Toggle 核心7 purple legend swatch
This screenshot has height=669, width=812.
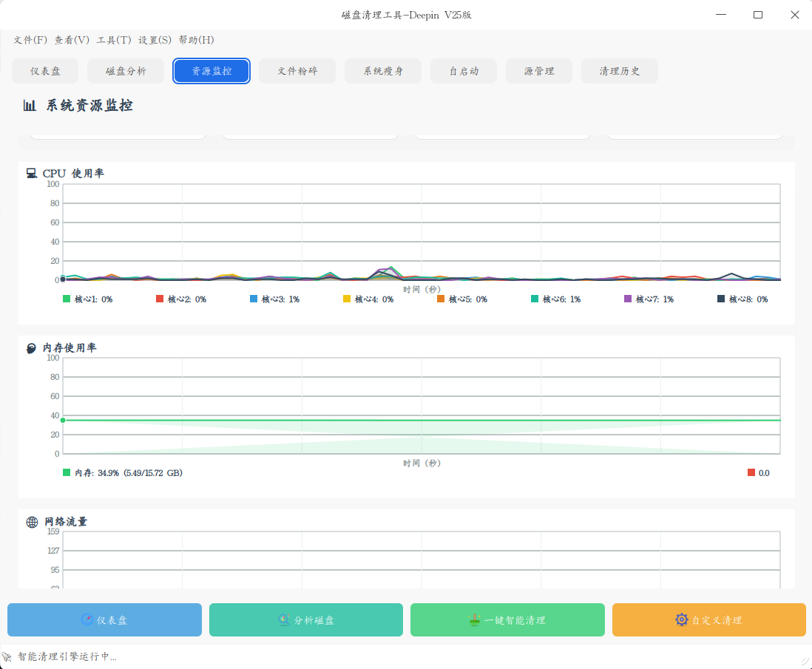628,299
